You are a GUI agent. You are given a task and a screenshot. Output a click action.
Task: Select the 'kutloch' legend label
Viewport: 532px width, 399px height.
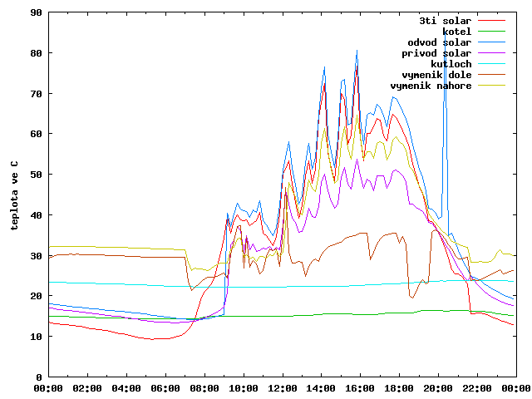point(451,64)
